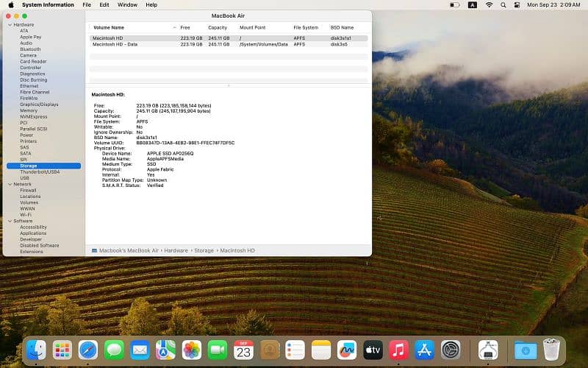The image size is (588, 368).
Task: Open the Music app icon
Action: coord(398,350)
